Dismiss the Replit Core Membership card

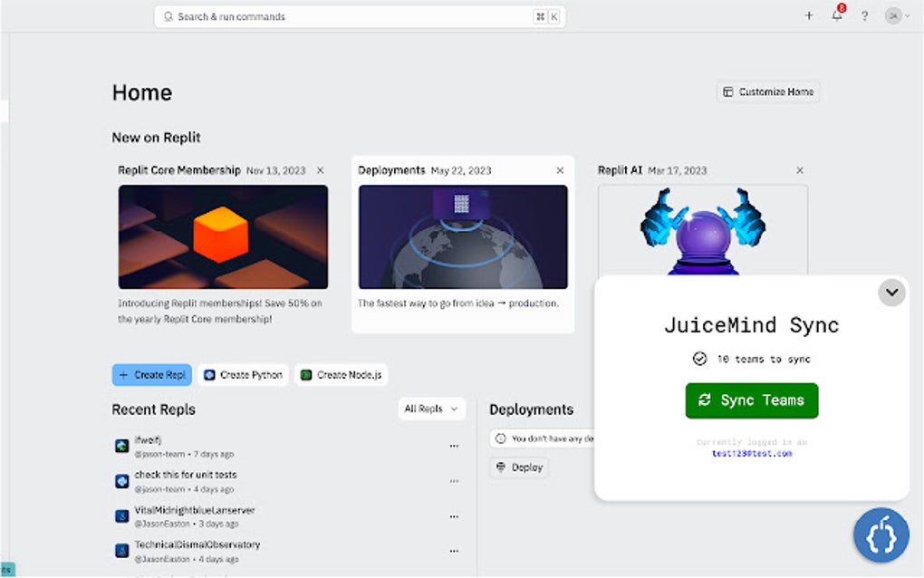pyautogui.click(x=321, y=170)
